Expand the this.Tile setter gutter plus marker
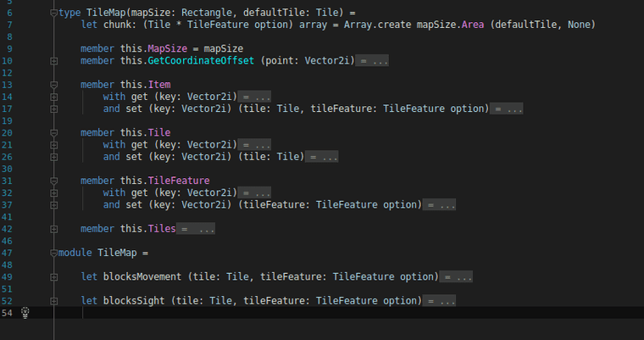 (53, 157)
